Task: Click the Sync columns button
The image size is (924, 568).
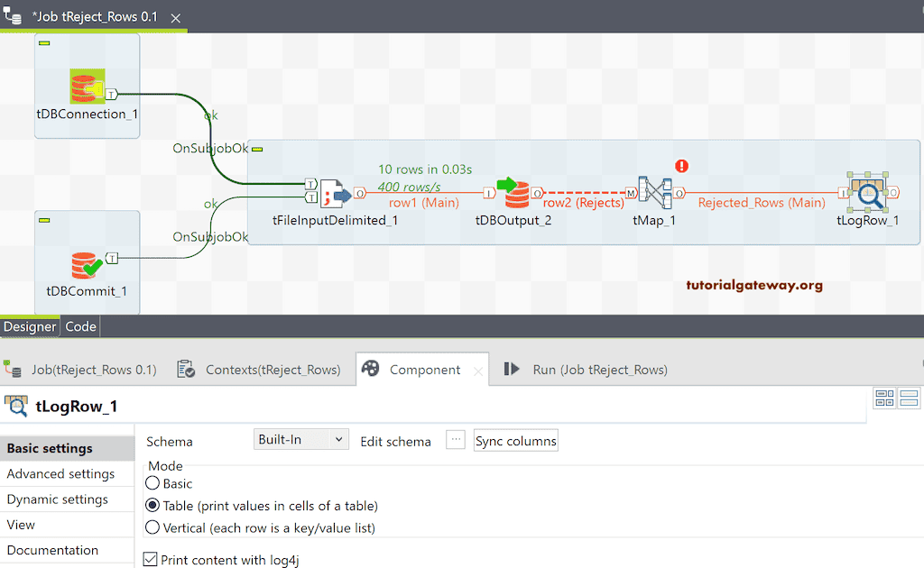Action: pos(515,441)
